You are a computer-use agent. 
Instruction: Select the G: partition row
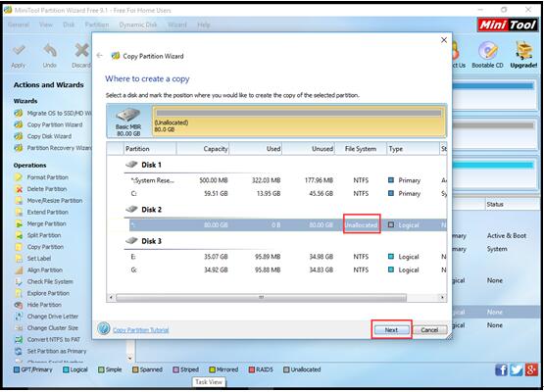(x=285, y=269)
